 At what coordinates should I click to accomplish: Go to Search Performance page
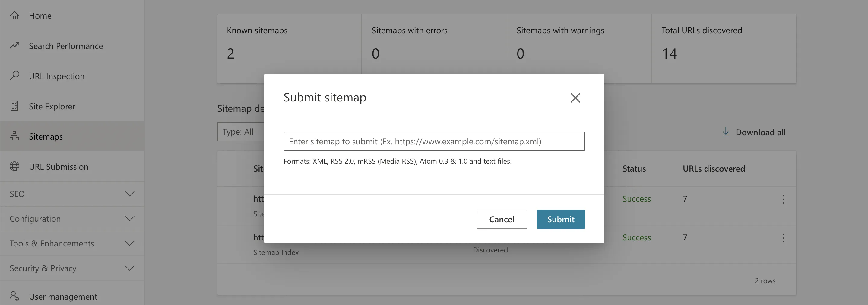click(x=72, y=46)
